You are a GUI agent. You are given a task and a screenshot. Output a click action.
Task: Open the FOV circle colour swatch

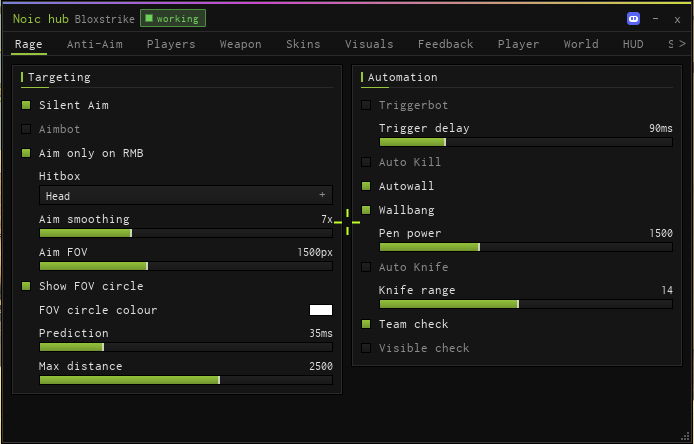point(321,310)
